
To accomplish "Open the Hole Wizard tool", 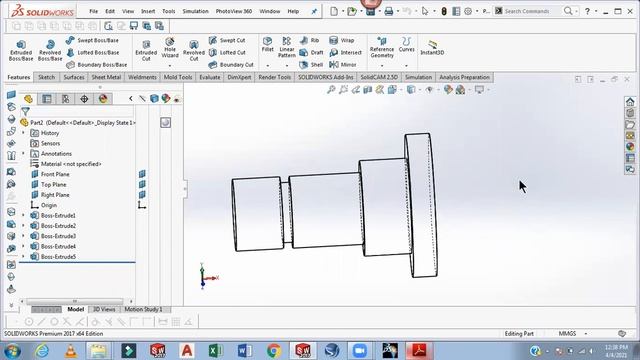I will (170, 47).
